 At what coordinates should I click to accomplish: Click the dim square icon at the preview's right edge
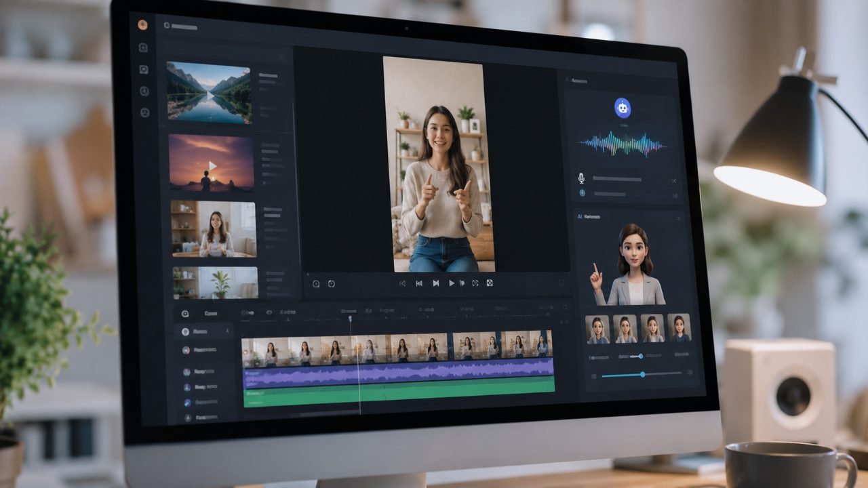pyautogui.click(x=561, y=283)
